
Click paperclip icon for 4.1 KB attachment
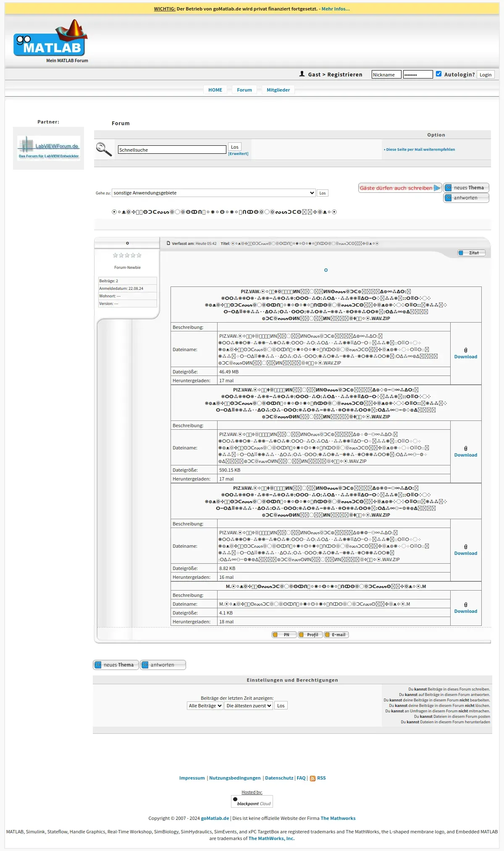coord(466,605)
